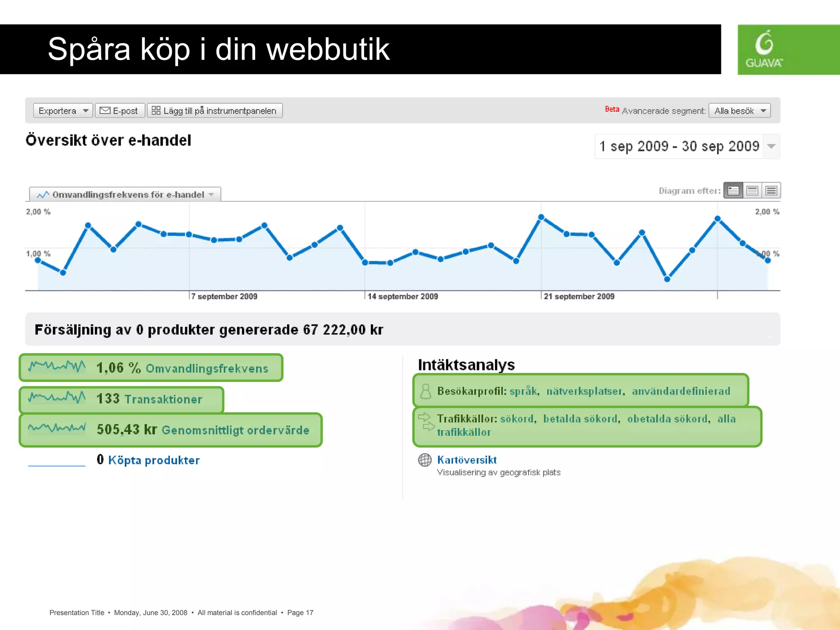Click the chart peak data point near 21 september

tap(541, 217)
